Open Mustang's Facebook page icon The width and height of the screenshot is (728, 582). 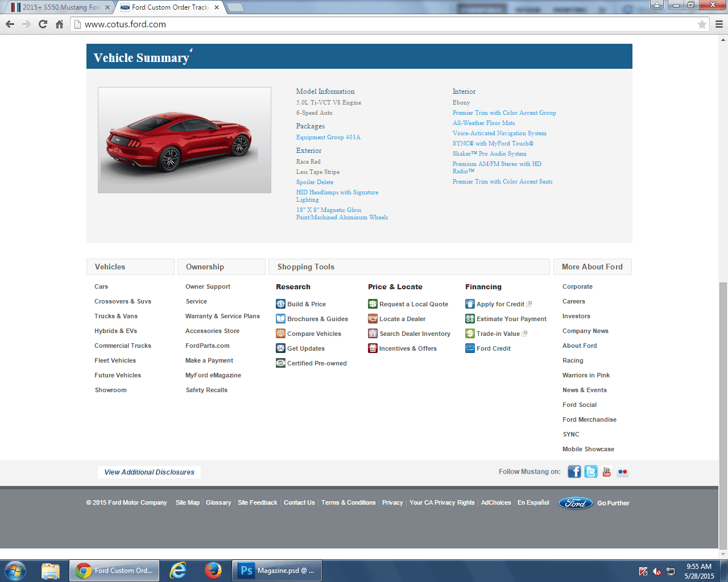pyautogui.click(x=574, y=472)
